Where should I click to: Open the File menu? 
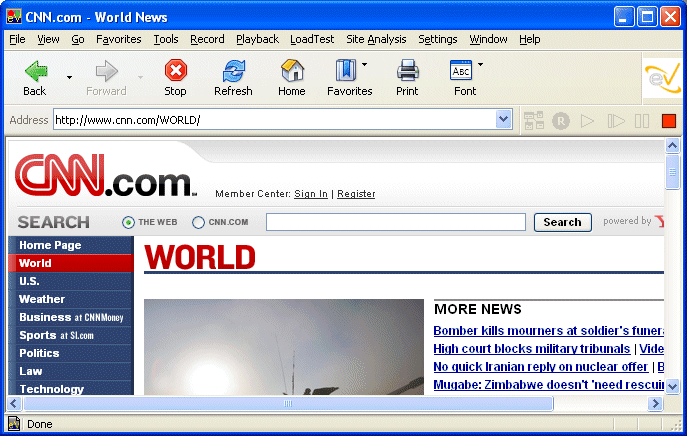(x=18, y=39)
